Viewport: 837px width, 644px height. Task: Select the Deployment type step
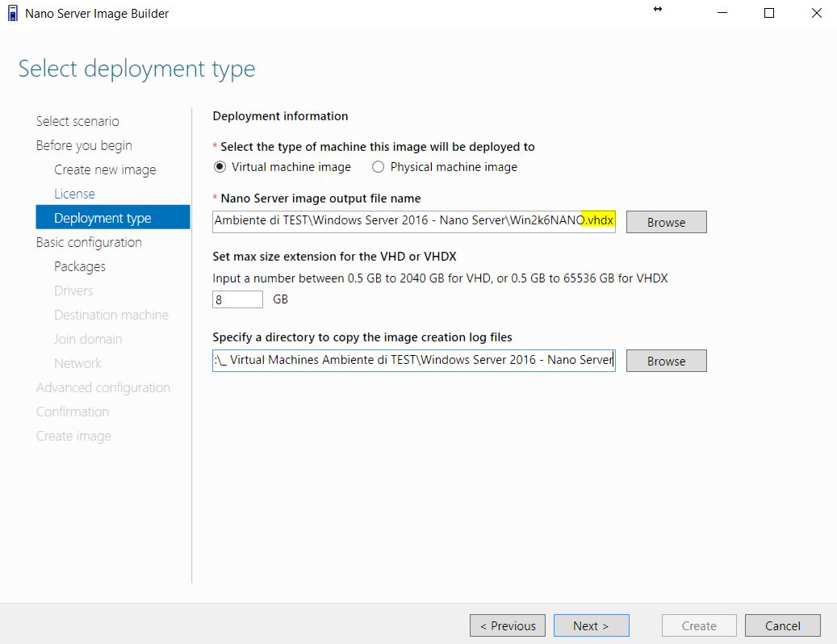(x=113, y=217)
